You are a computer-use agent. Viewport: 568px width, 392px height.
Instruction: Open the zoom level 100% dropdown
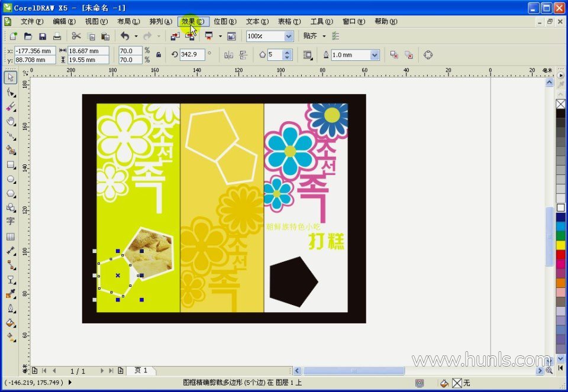(x=289, y=37)
